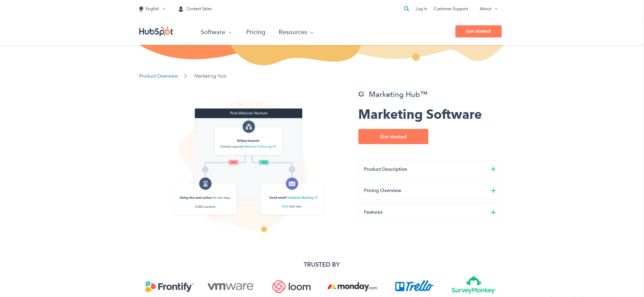This screenshot has width=644, height=297.
Task: Click Get started under Marketing Software
Action: (393, 137)
